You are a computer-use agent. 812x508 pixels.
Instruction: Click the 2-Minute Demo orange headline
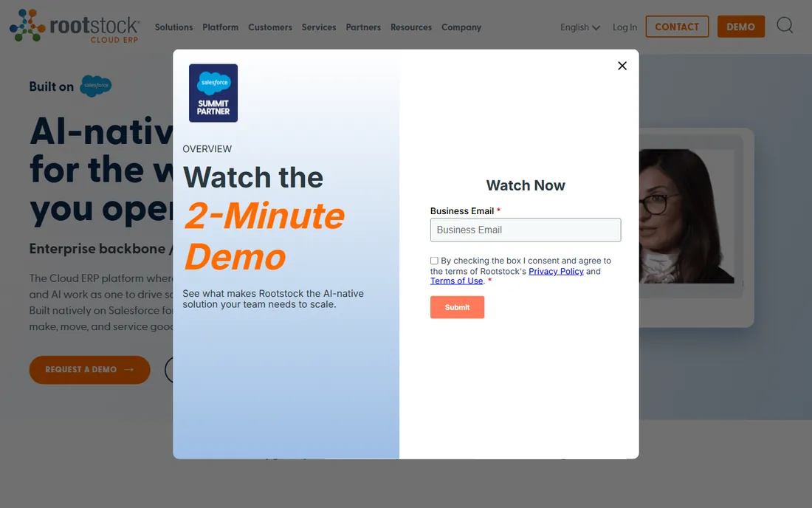[264, 236]
